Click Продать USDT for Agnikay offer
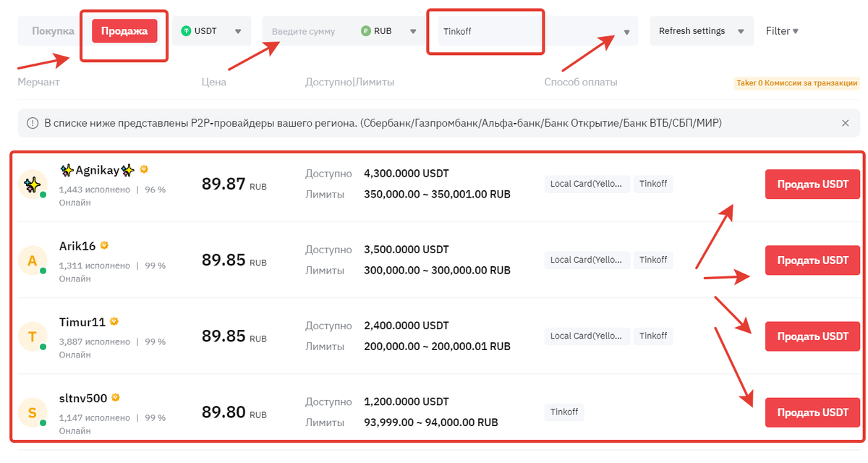868x463 pixels. point(812,184)
